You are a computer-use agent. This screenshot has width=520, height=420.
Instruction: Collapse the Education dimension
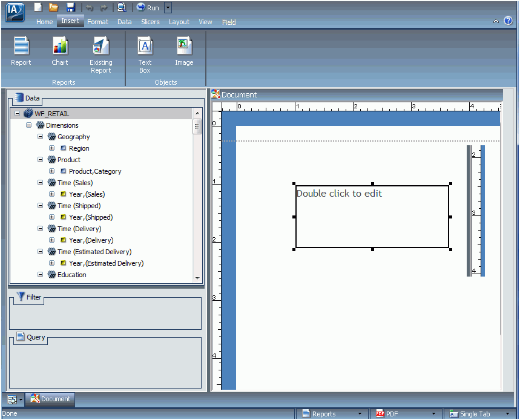[40, 275]
